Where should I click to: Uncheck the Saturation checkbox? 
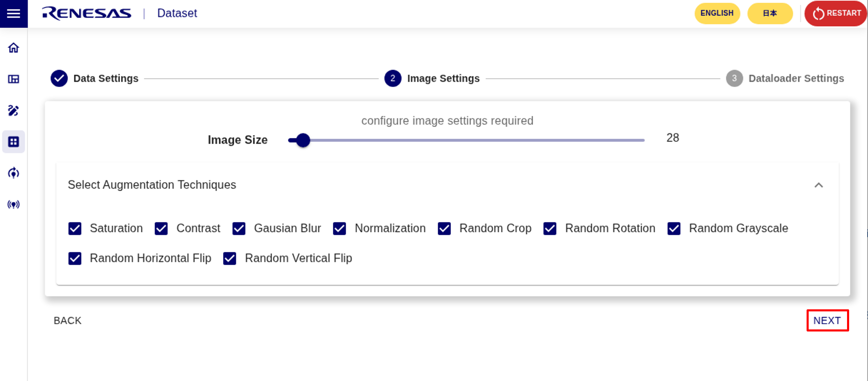[75, 229]
